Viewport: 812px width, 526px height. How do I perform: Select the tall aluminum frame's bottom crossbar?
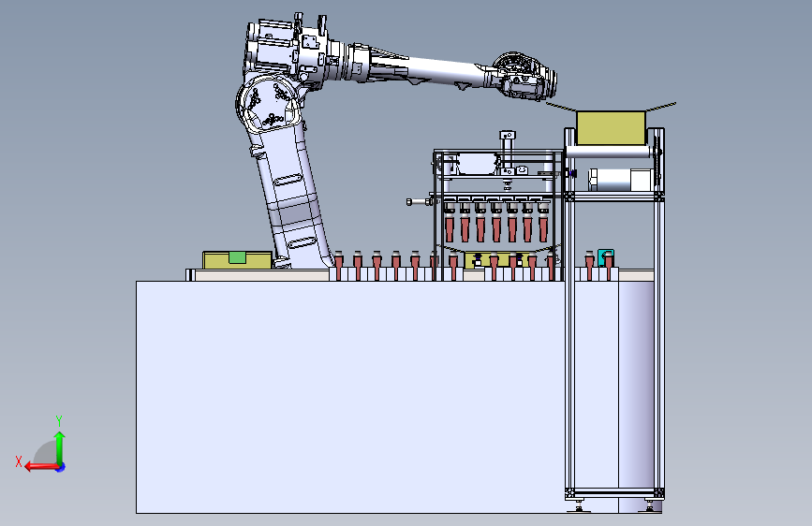coord(614,493)
